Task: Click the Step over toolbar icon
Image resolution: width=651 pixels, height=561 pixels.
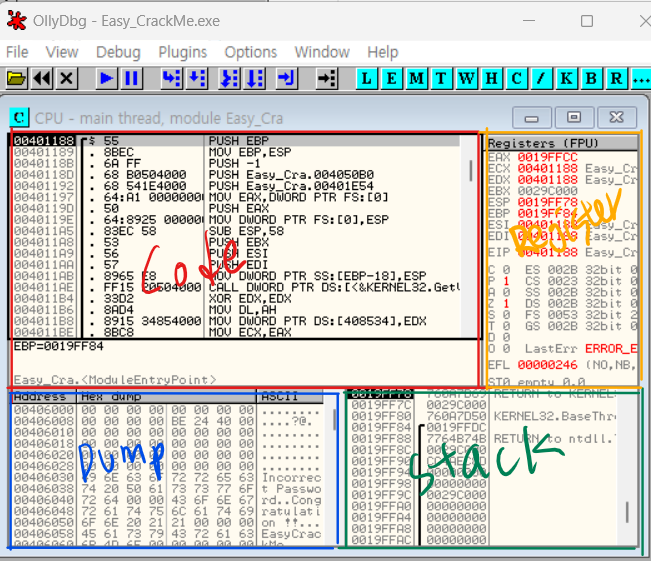Action: pyautogui.click(x=197, y=78)
